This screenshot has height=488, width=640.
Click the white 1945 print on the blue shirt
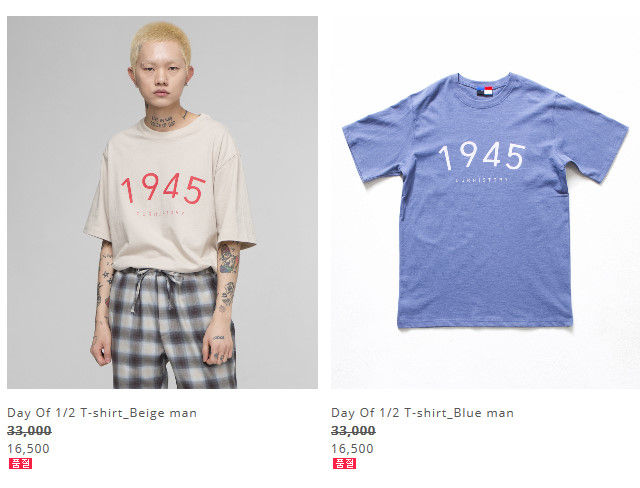(x=482, y=156)
